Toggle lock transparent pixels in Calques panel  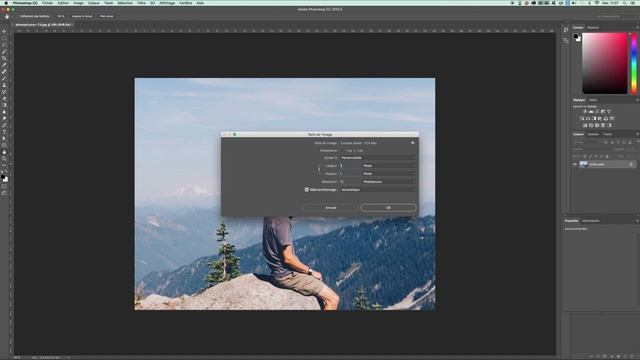tap(585, 156)
